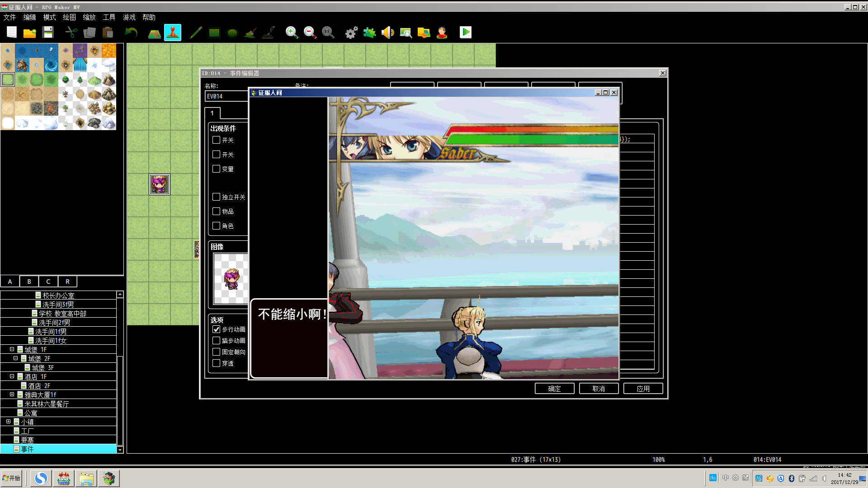Click the 确定 button
The height and width of the screenshot is (488, 868).
coord(554,389)
